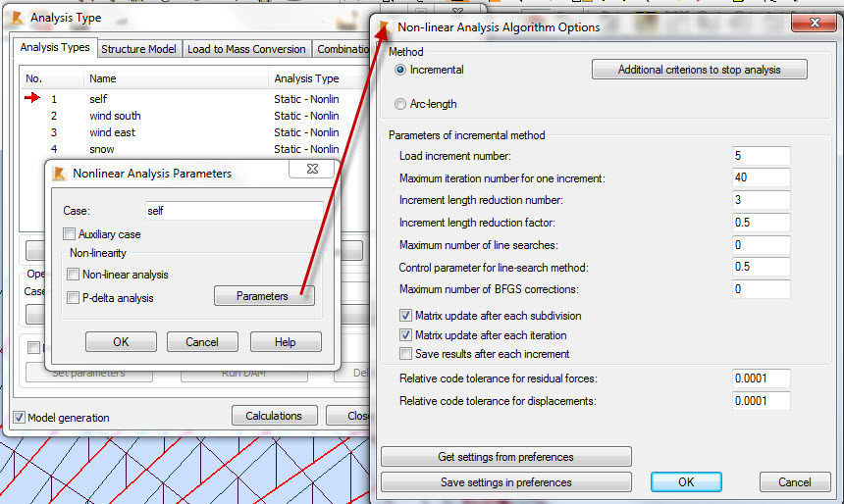Click the Name column header
The width and height of the screenshot is (844, 504).
(x=176, y=78)
